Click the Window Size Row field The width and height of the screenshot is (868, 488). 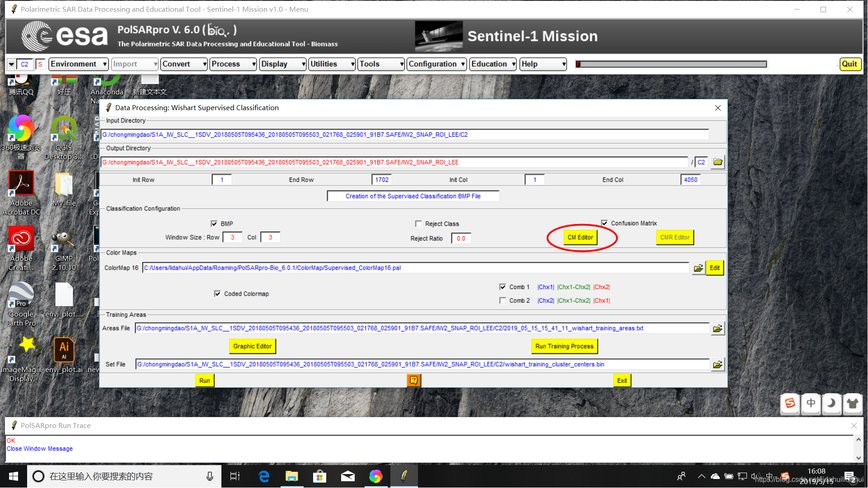pos(233,237)
